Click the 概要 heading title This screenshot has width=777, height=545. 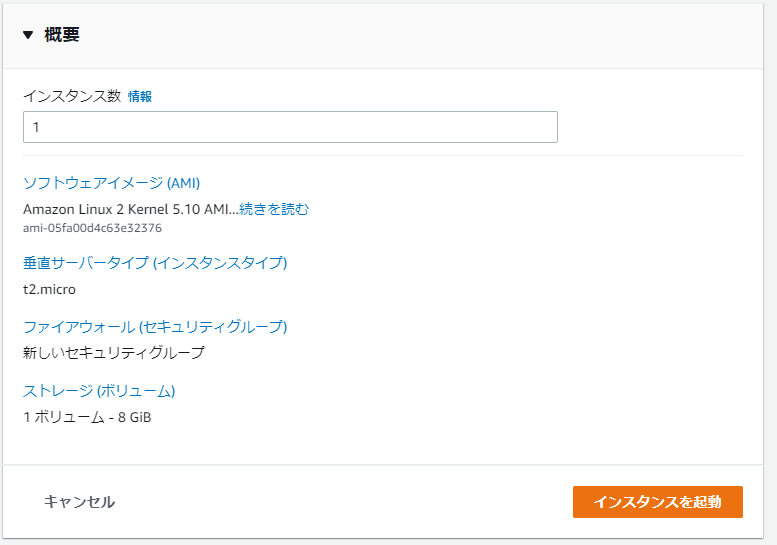62,35
